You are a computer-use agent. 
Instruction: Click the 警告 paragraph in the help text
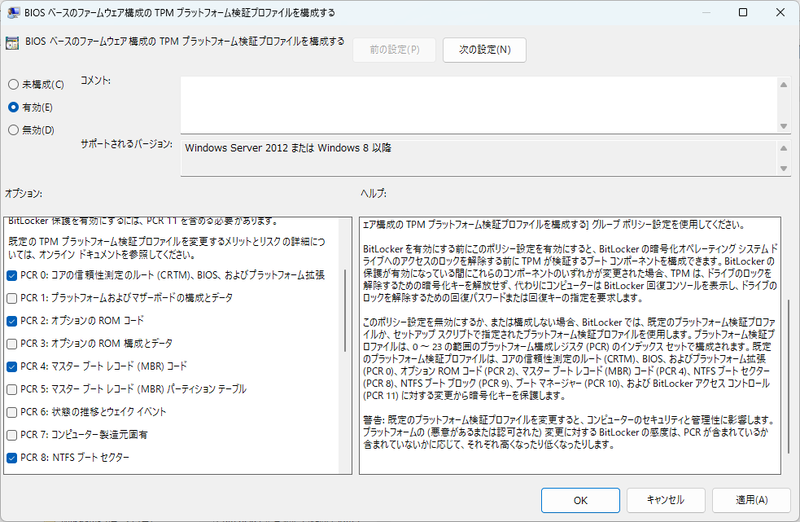569,432
